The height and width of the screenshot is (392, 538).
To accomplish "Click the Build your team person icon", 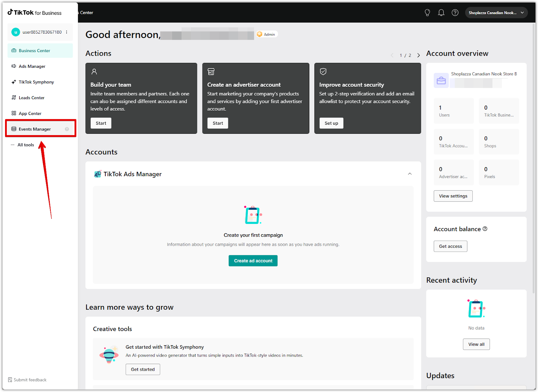I will pos(94,72).
